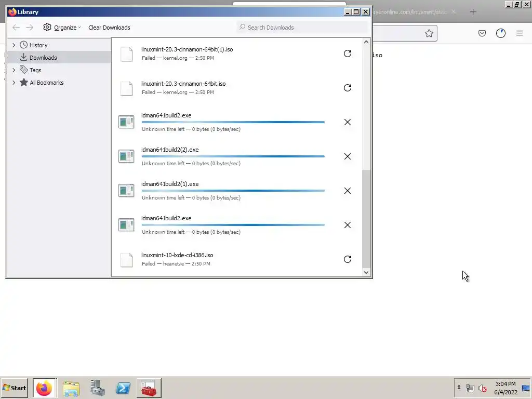
Task: Retry linuxmint-20.3-cinnamon-64bit(1).iso download
Action: (x=348, y=54)
